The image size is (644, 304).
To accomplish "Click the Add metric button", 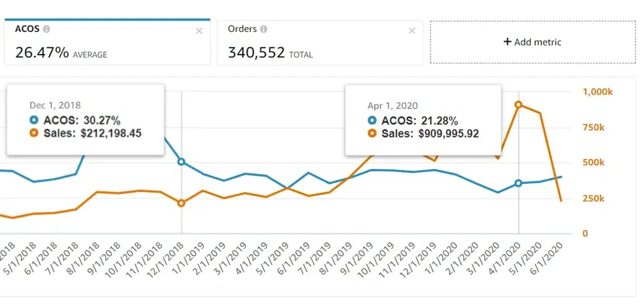I will [532, 42].
